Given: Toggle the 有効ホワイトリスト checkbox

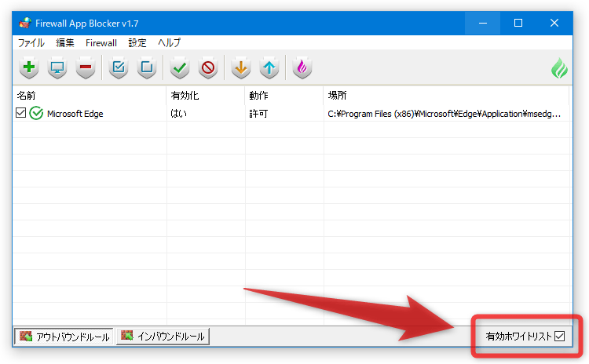Looking at the screenshot, I should point(559,336).
